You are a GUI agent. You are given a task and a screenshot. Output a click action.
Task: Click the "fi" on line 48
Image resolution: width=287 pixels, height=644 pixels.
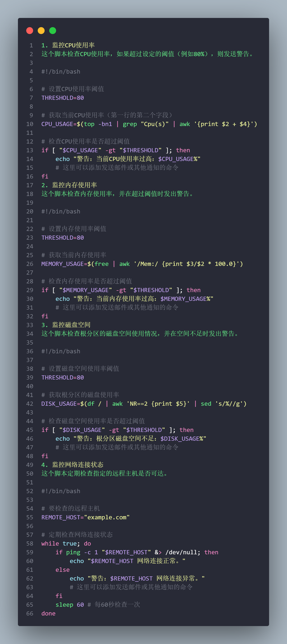44,456
